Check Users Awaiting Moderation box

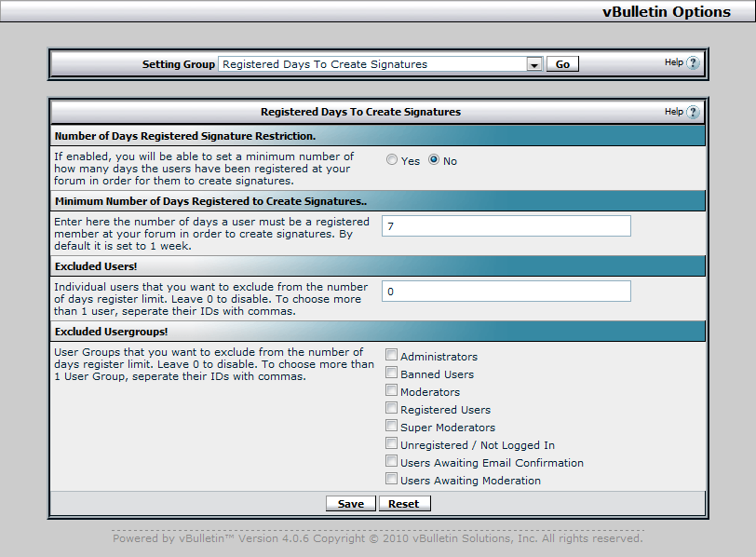click(392, 480)
